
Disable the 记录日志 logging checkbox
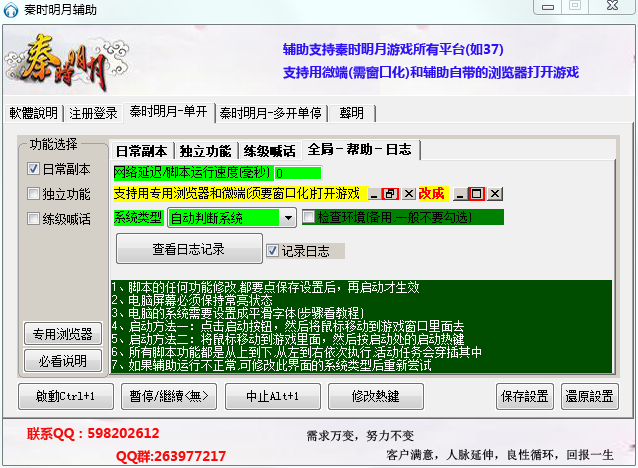pyautogui.click(x=272, y=250)
